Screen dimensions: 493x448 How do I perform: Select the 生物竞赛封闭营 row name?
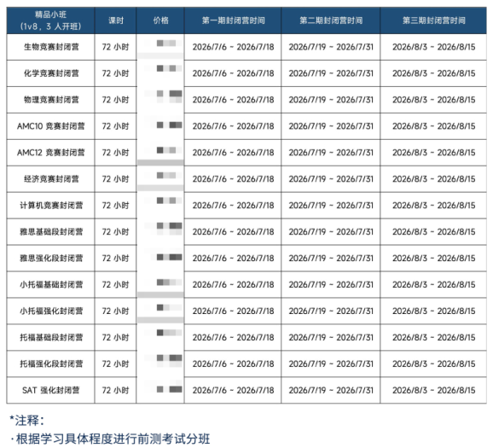pyautogui.click(x=51, y=47)
